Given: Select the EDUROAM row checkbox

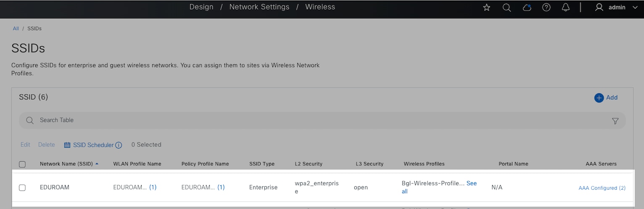Looking at the screenshot, I should [22, 188].
